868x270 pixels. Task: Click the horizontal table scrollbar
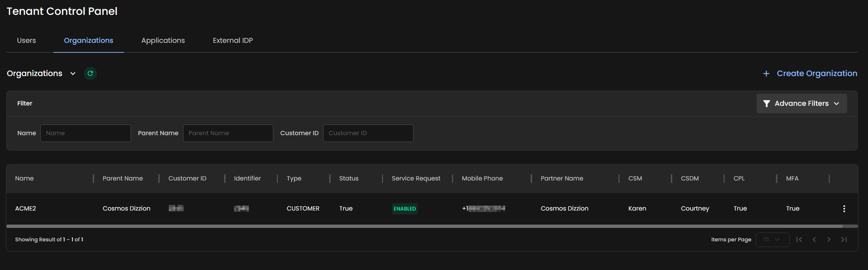425,226
